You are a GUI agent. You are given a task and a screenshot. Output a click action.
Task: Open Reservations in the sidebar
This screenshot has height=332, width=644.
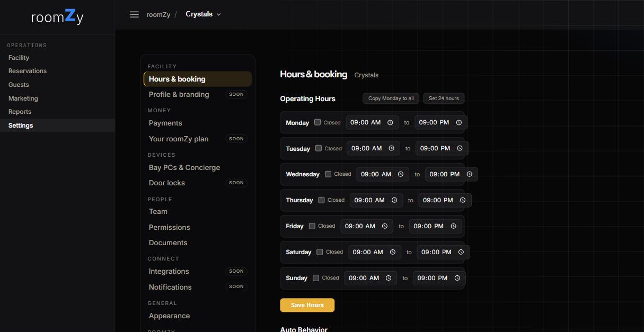[x=28, y=71]
